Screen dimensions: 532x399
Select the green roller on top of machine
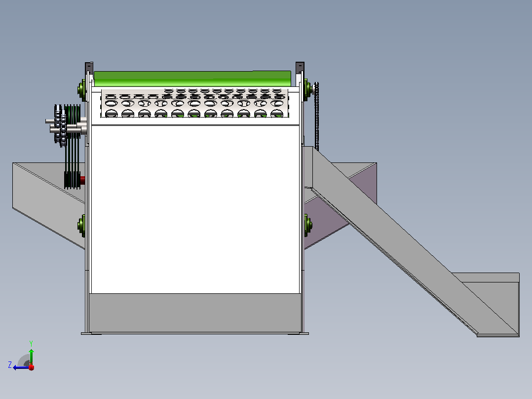coord(192,79)
